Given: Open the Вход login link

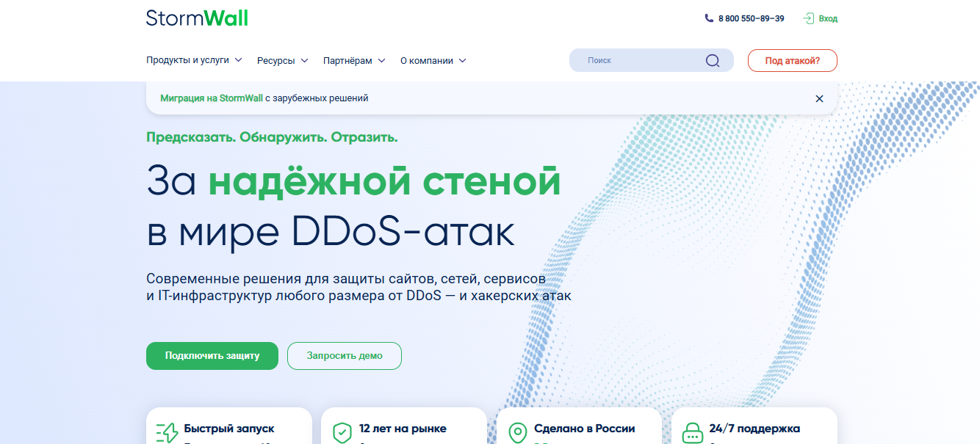Looking at the screenshot, I should [x=828, y=18].
